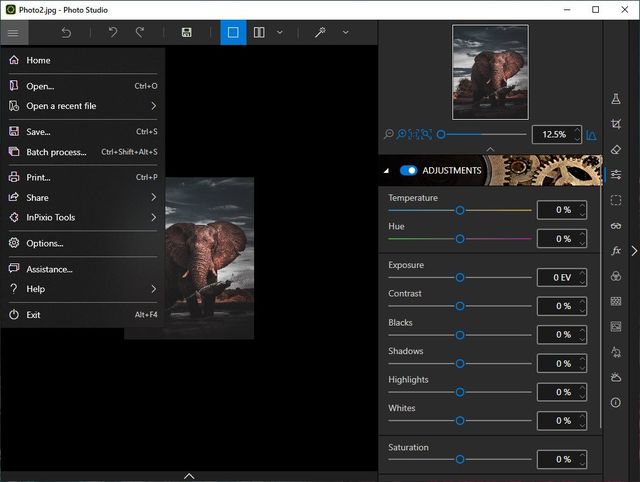Click the zoom in magnifier icon
640x482 pixels.
(402, 134)
